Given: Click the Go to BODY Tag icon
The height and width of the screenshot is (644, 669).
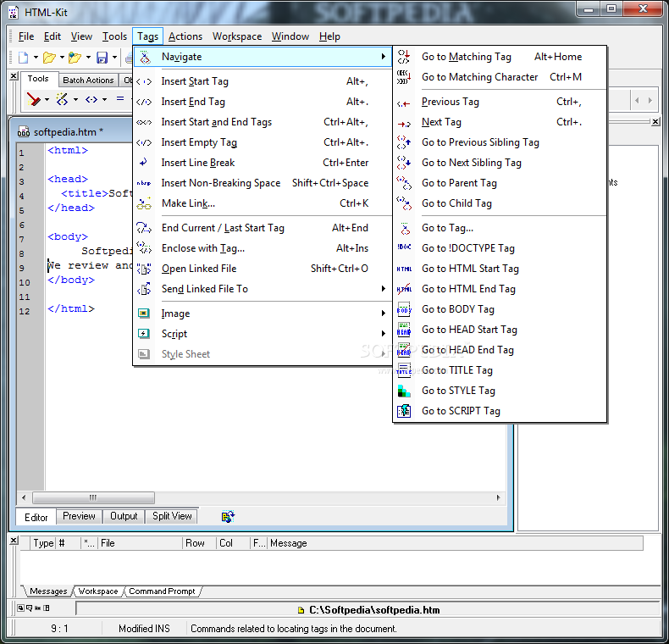Looking at the screenshot, I should point(404,309).
